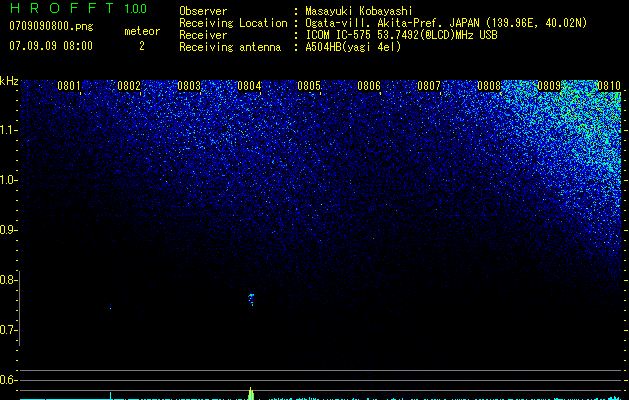
Task: Click the 0.8 frequency axis label
Action: 7,280
